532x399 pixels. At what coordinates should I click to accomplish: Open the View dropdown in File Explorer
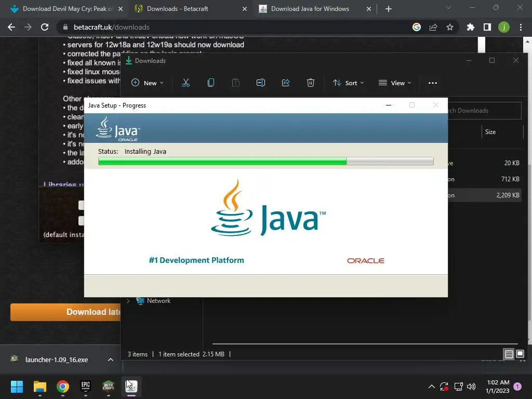395,83
